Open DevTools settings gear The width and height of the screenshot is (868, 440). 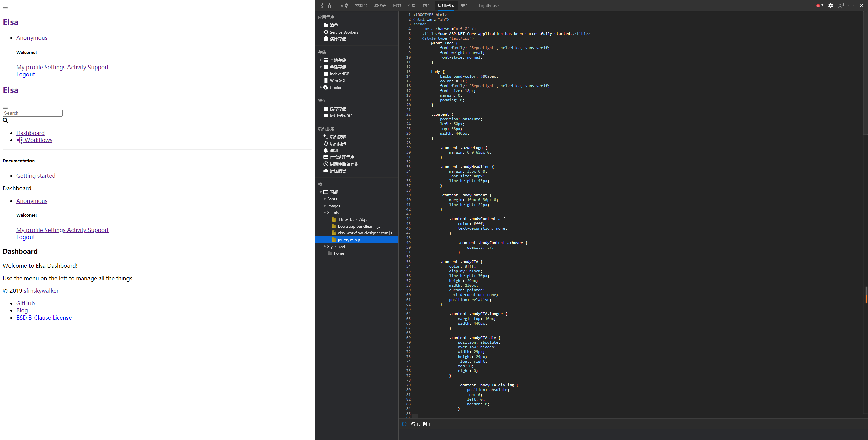click(830, 6)
